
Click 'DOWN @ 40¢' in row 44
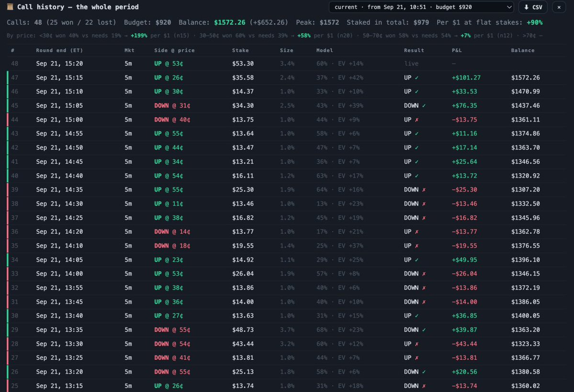pos(172,120)
